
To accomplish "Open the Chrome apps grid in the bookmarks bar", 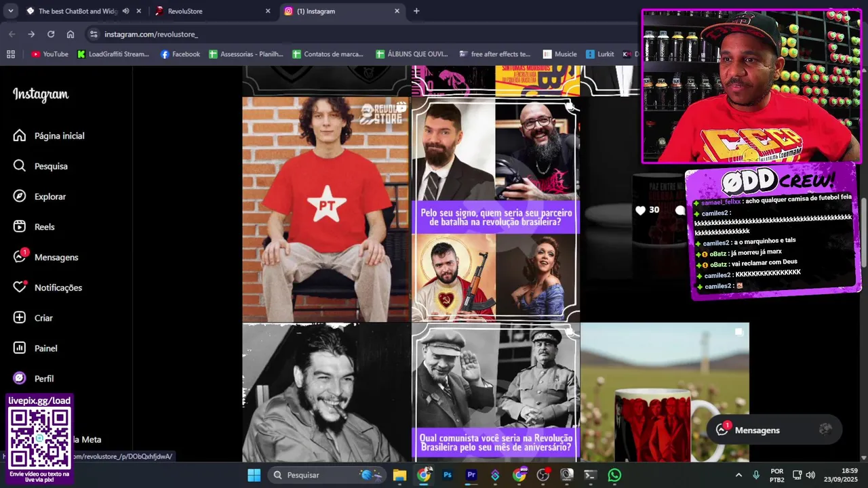I will coord(10,54).
